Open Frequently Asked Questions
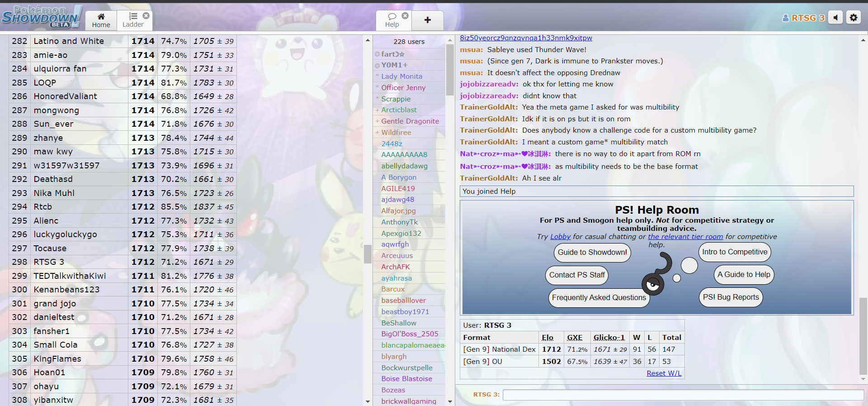The width and height of the screenshot is (868, 406). pos(599,297)
